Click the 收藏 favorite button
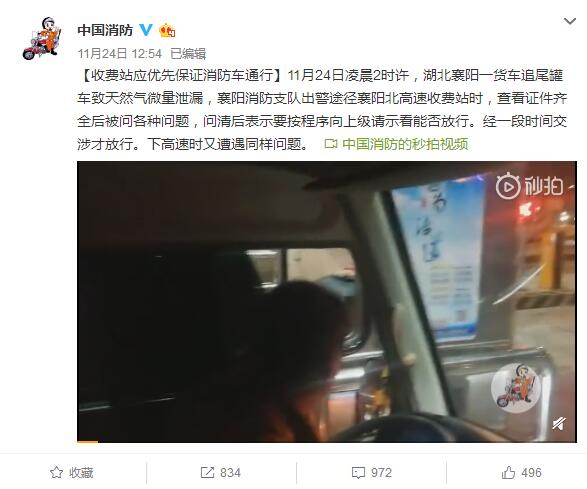 [72, 473]
